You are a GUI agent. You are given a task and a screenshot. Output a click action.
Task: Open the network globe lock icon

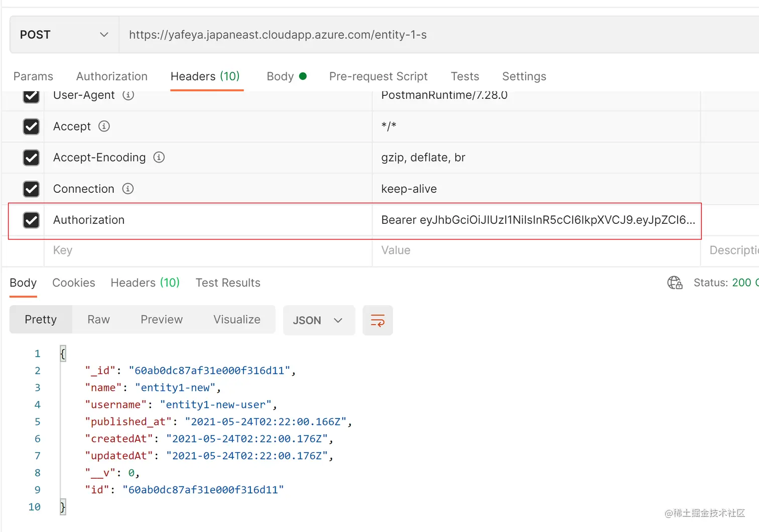click(675, 283)
